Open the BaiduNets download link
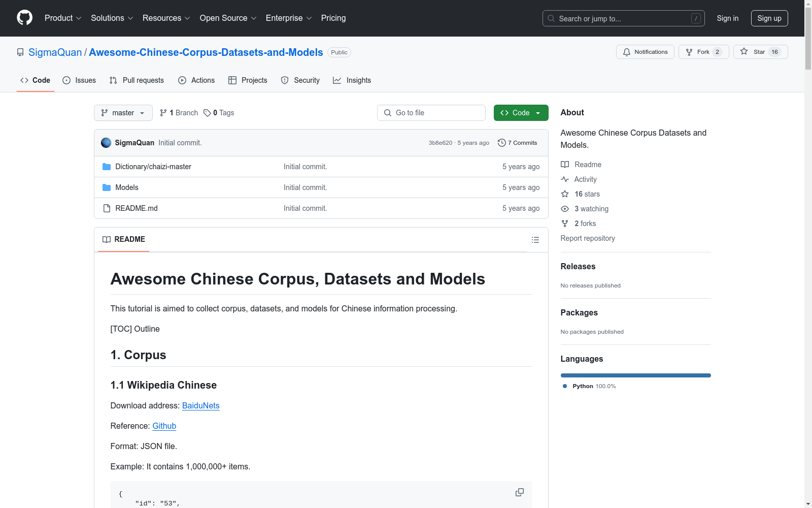The width and height of the screenshot is (812, 508). point(201,405)
